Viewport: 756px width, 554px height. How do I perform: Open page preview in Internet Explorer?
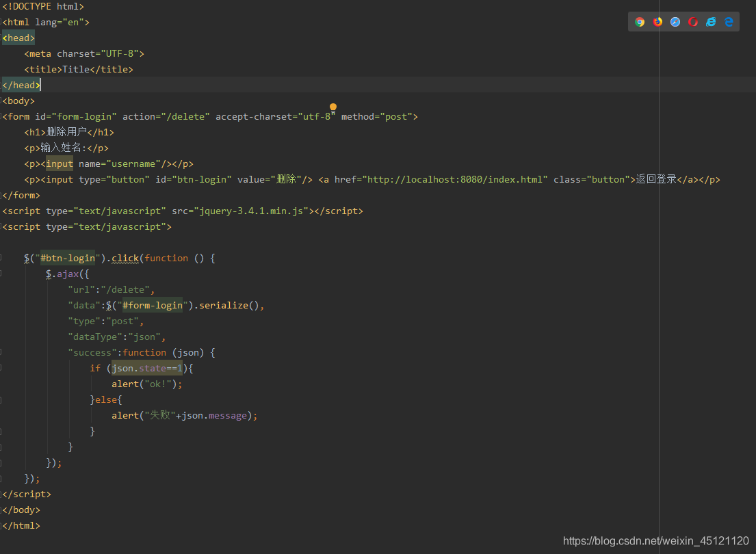711,22
